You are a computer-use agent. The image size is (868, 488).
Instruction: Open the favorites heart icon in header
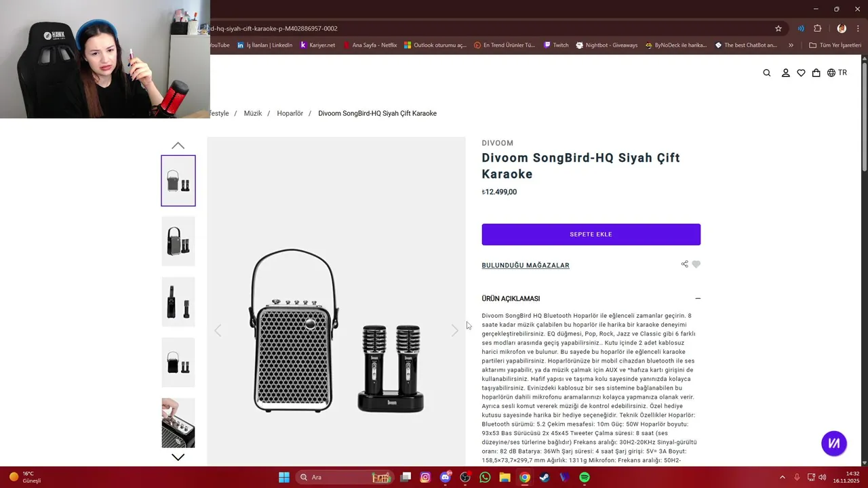pos(801,73)
